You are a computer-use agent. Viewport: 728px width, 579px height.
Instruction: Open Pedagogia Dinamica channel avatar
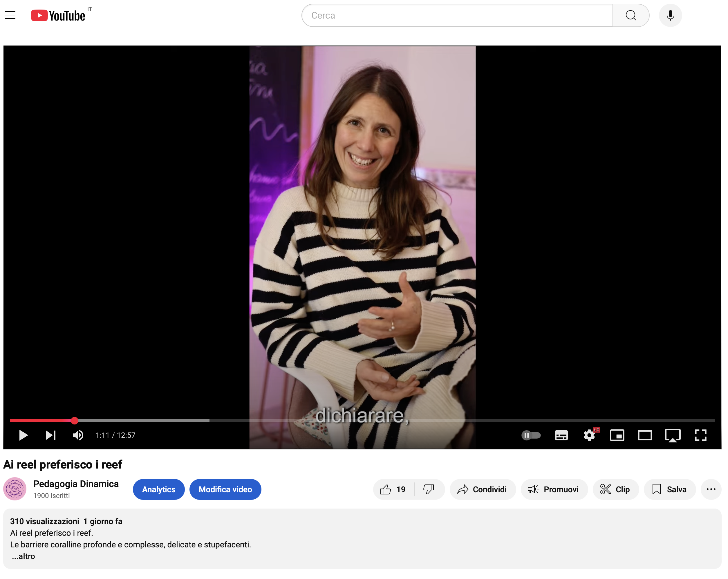pos(15,489)
